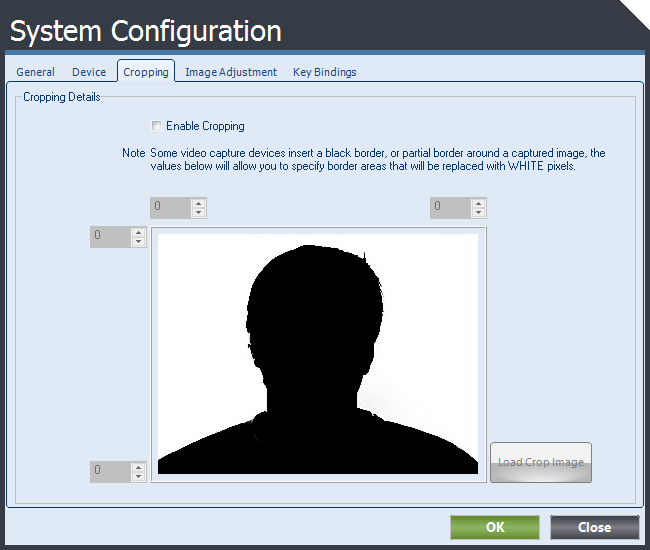The height and width of the screenshot is (550, 650).
Task: Focus the number field beside preview's lower-left edge
Action: click(x=111, y=472)
